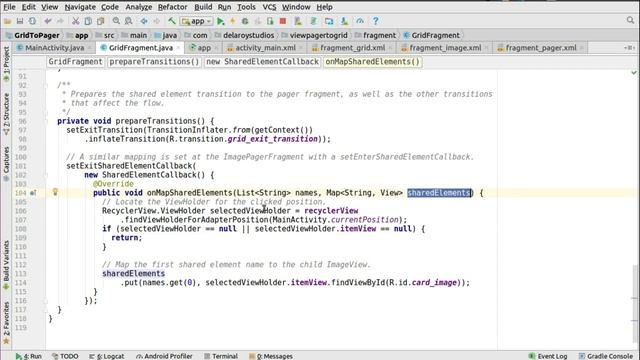Viewport: 640px width, 360px height.
Task: Click the Cut scissors icon
Action: coord(76,21)
